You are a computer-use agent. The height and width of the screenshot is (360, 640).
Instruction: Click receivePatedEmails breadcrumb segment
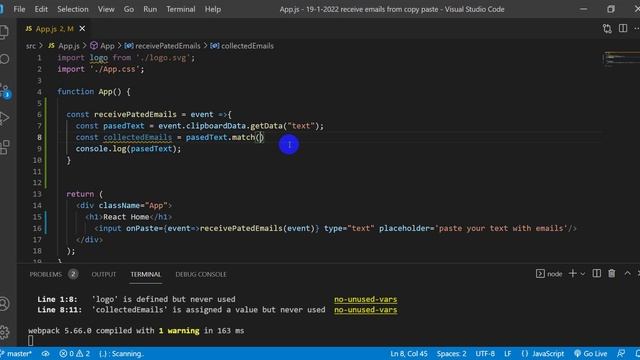pos(162,46)
